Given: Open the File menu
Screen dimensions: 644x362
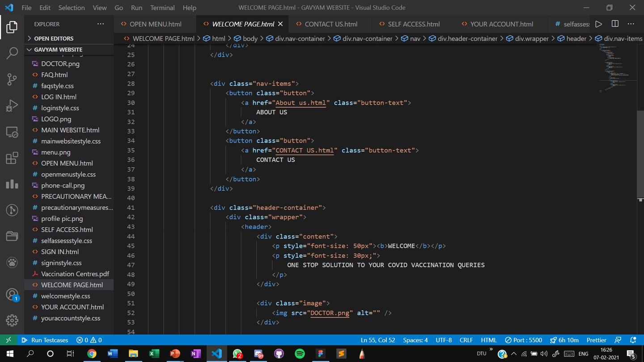Looking at the screenshot, I should point(26,8).
